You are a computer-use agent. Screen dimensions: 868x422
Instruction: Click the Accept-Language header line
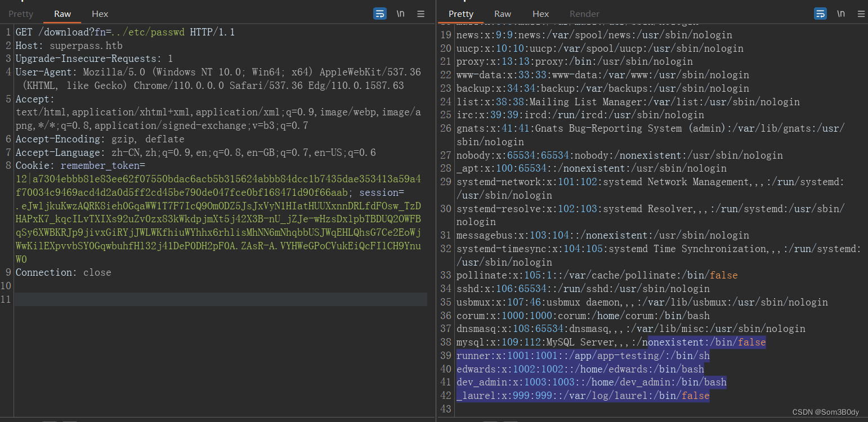195,152
